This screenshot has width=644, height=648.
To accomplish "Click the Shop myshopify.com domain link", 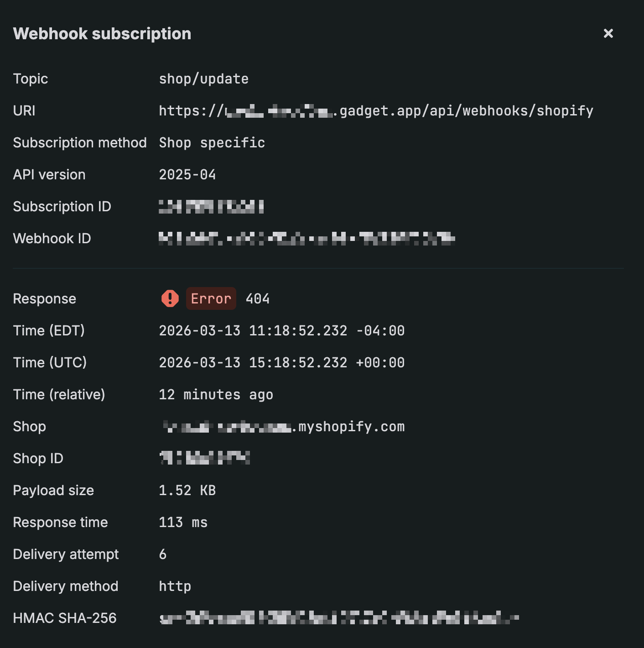I will tap(283, 427).
